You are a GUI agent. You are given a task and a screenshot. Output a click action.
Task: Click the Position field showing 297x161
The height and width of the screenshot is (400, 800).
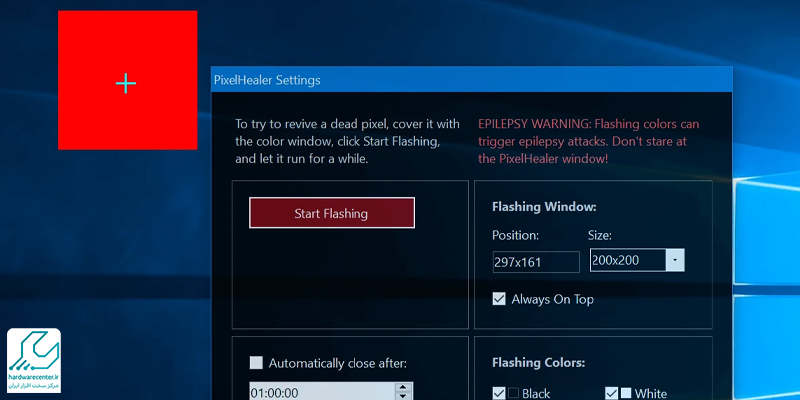click(x=535, y=262)
